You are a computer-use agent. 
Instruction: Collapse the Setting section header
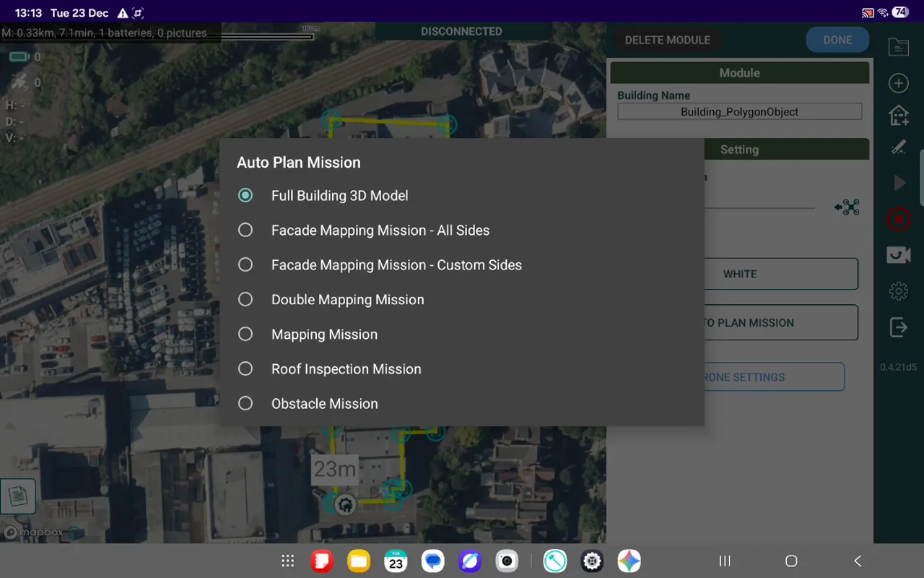739,150
